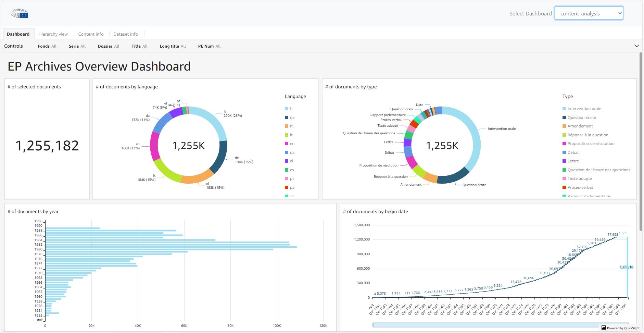The width and height of the screenshot is (644, 333).
Task: Select the it language legend swatch
Action: (287, 135)
